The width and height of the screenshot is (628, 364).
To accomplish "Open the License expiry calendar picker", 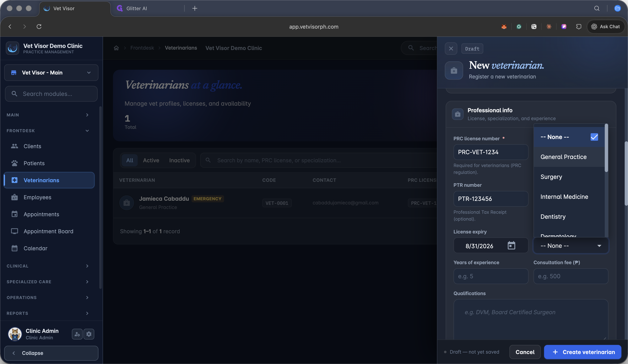I will 511,246.
